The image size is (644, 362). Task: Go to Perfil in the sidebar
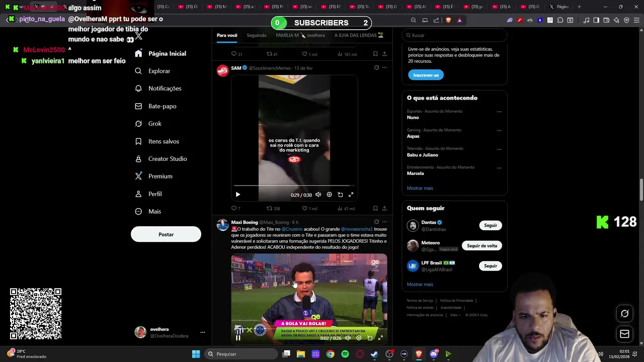click(148, 194)
